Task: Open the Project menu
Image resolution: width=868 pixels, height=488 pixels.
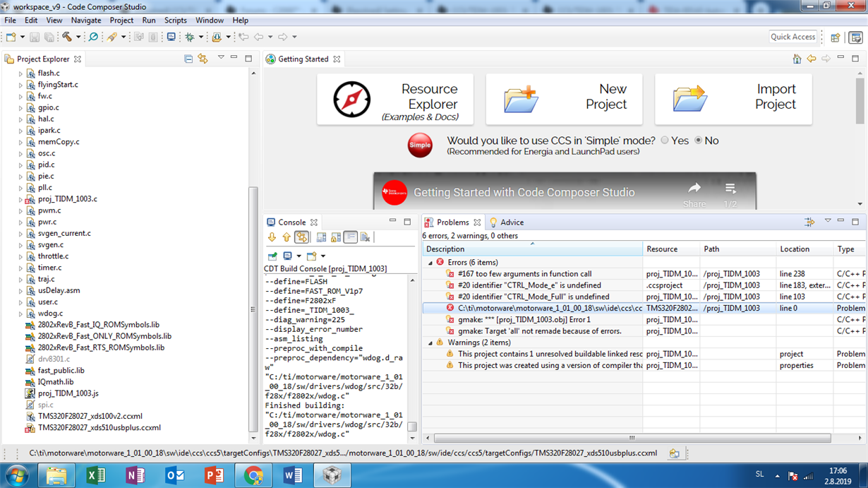Action: pos(121,20)
